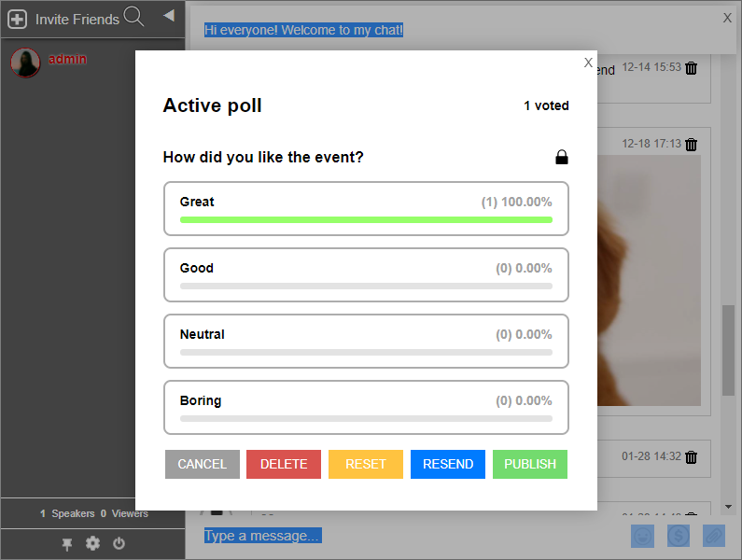Delete the 12-18 17:13 message
This screenshot has height=560, width=742.
click(692, 145)
